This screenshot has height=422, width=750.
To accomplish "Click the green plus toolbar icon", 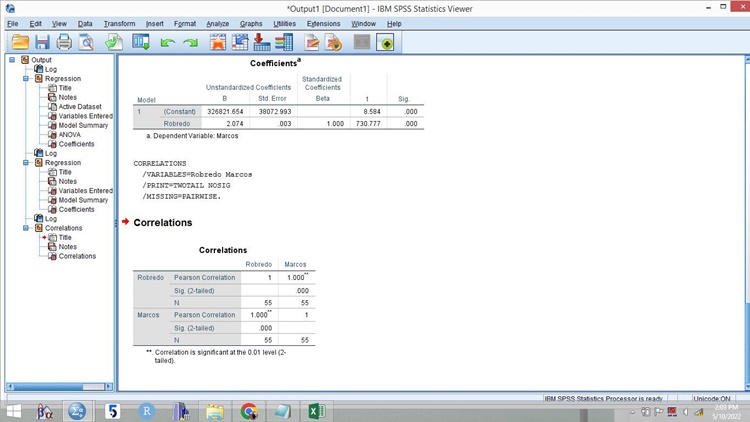I will click(x=385, y=42).
